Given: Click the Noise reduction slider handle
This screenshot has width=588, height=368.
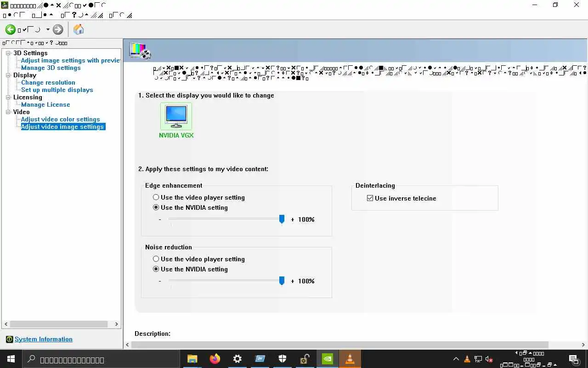Looking at the screenshot, I should tap(282, 281).
